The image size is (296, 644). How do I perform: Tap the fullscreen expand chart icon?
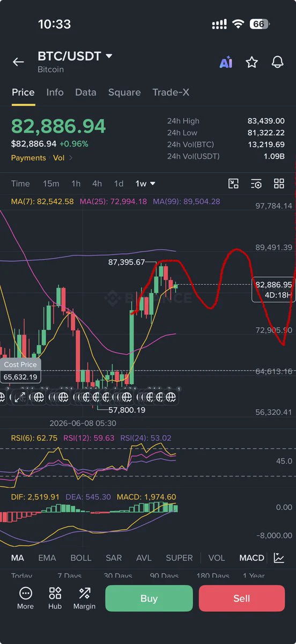[x=19, y=398]
